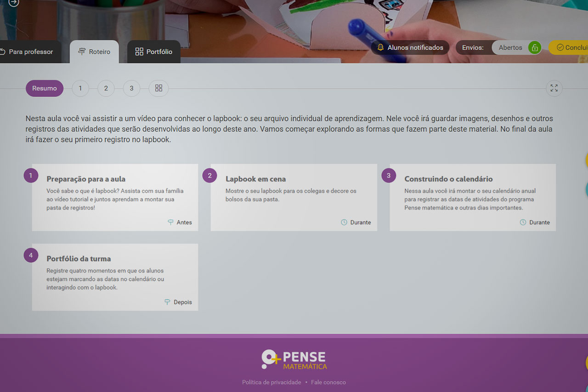Click the yellow Concluir button

pos(570,47)
